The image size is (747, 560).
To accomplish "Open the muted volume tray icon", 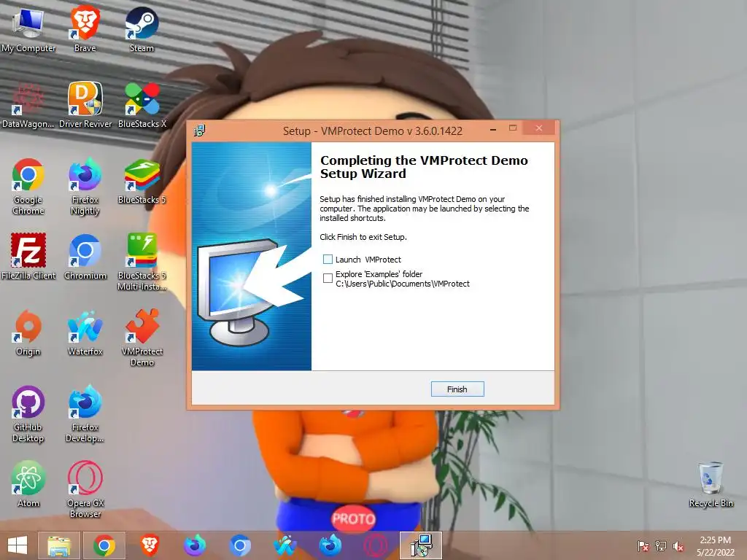I will (x=678, y=546).
